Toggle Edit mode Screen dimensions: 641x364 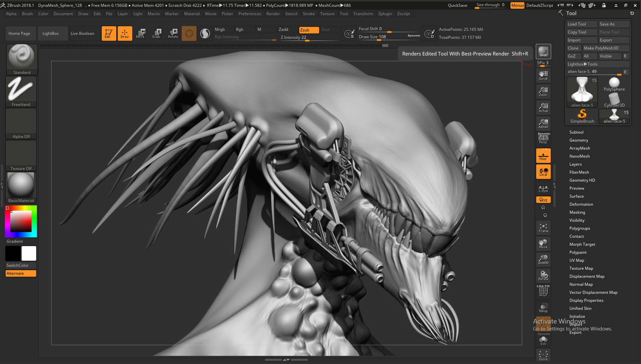pos(109,33)
